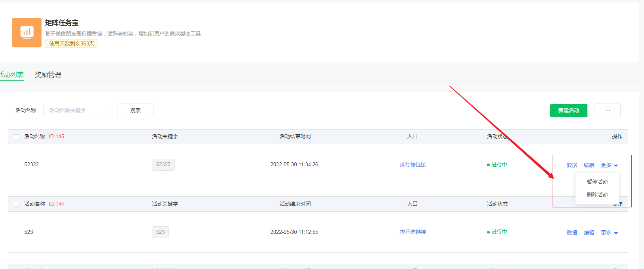Image resolution: width=644 pixels, height=269 pixels.
Task: Click the 52322 keyword tag
Action: pos(163,165)
